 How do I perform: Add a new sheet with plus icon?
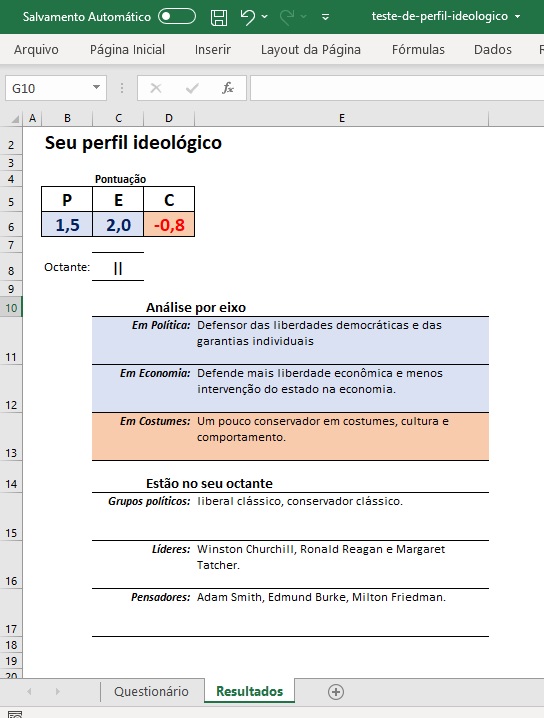tap(336, 692)
